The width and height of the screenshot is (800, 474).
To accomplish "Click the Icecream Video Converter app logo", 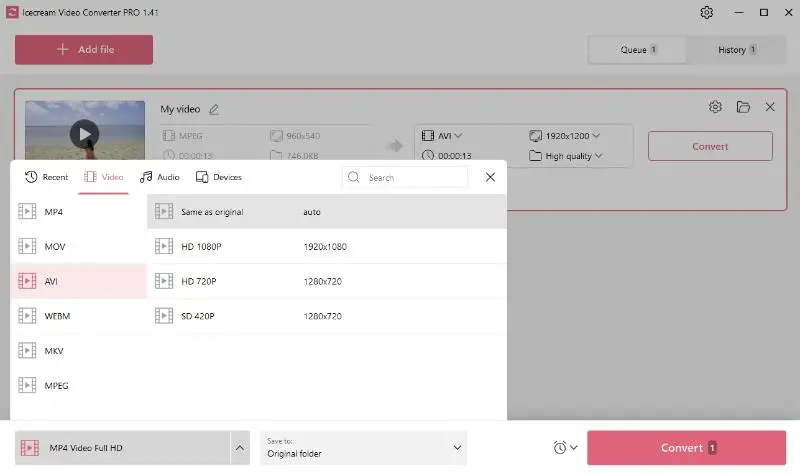I will pos(12,12).
